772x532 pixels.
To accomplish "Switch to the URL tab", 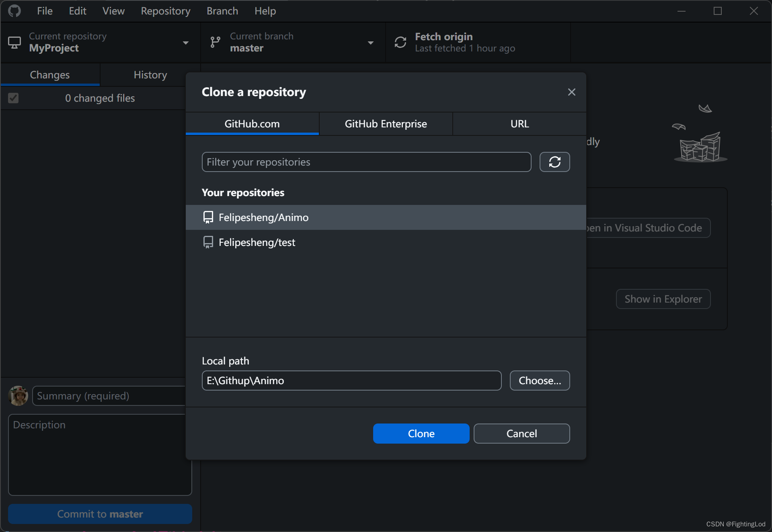I will 519,124.
